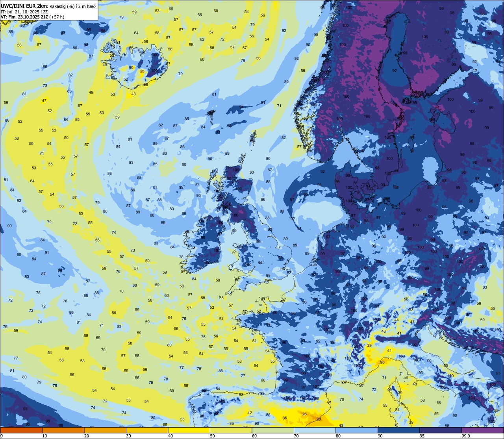Click the 20–30 legend color swatch
This screenshot has width=504, height=439.
(105, 430)
